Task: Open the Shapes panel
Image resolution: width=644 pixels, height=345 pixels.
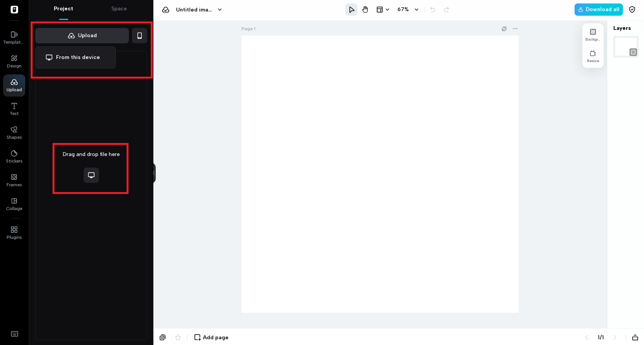Action: click(x=14, y=133)
